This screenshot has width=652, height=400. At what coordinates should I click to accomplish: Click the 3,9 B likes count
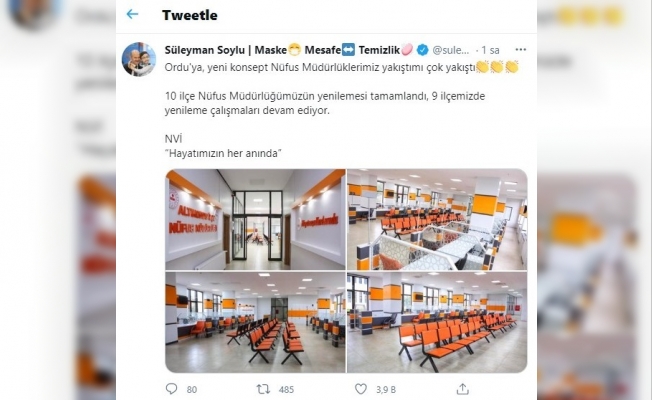click(386, 390)
